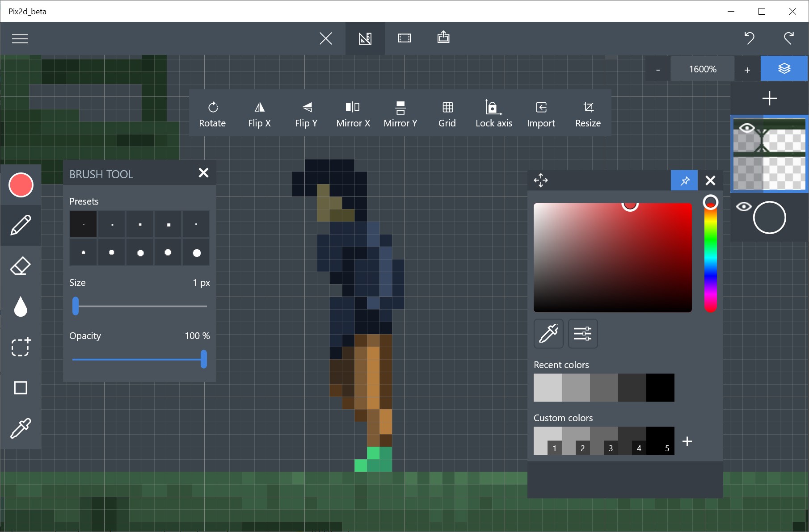Screen dimensions: 809x532
Task: Select the Fill bucket tool
Action: click(20, 306)
